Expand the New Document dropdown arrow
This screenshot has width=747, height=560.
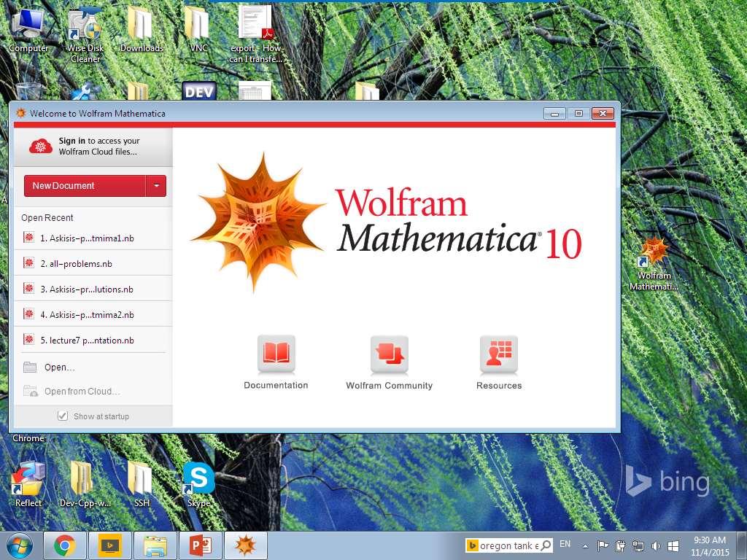pos(156,186)
